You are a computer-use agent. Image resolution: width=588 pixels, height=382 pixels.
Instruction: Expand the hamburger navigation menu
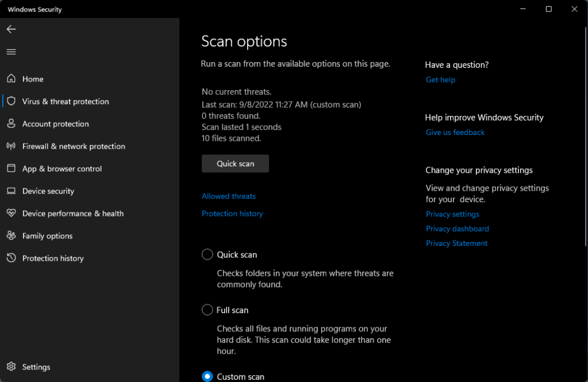pos(11,52)
